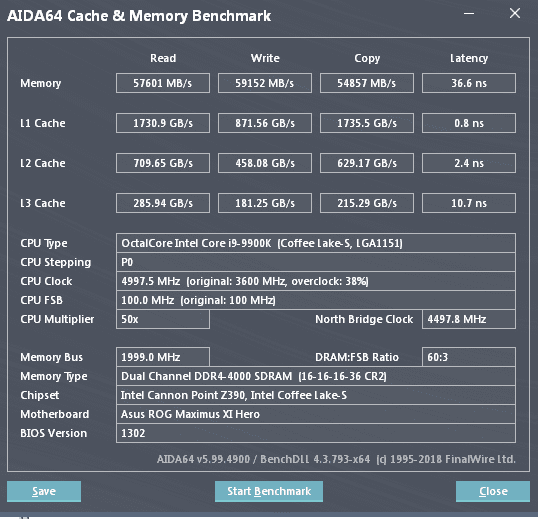Click the L2 Cache row label

[43, 163]
